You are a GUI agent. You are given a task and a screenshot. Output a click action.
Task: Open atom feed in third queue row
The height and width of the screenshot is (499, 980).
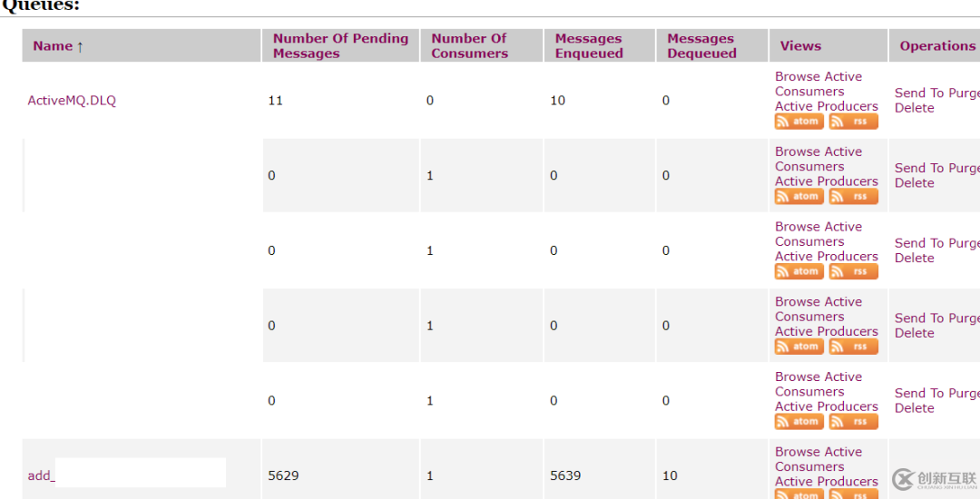pyautogui.click(x=799, y=271)
